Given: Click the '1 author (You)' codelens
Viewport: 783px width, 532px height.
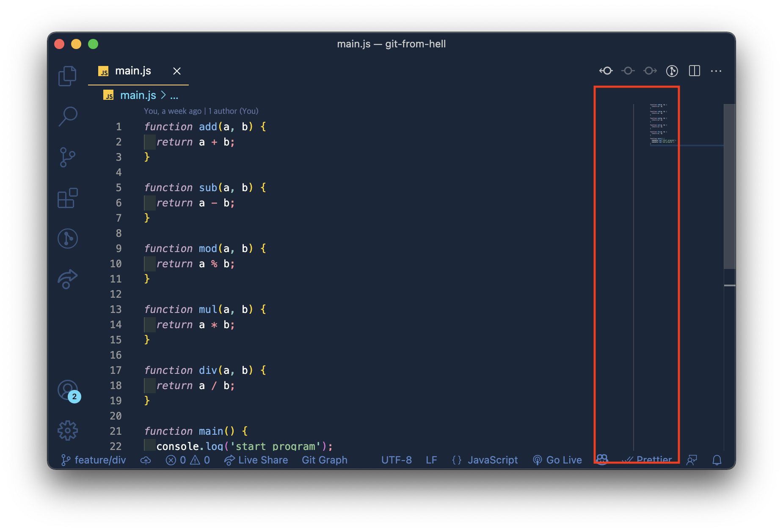Looking at the screenshot, I should (233, 111).
